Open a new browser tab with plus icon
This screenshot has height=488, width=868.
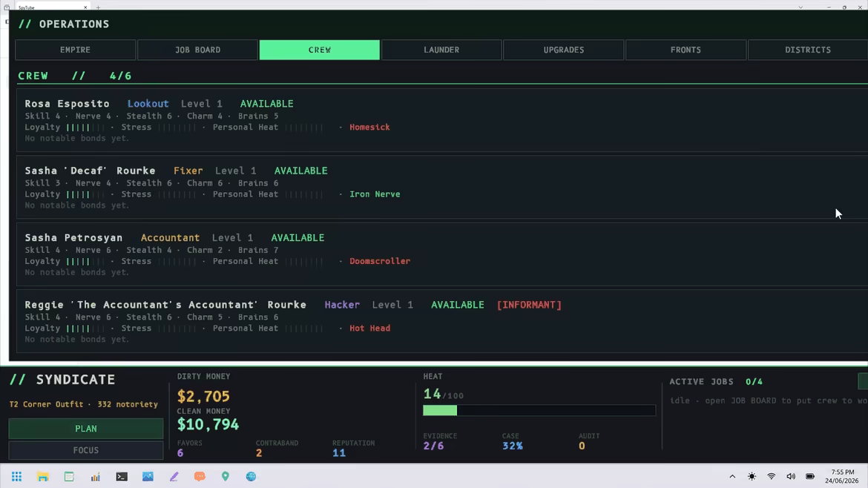(x=98, y=7)
